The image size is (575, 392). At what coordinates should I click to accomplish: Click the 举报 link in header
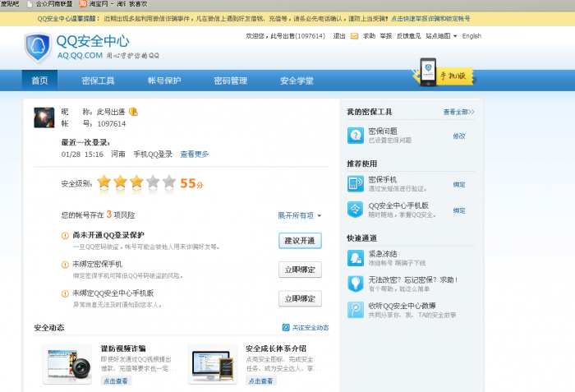tap(386, 36)
